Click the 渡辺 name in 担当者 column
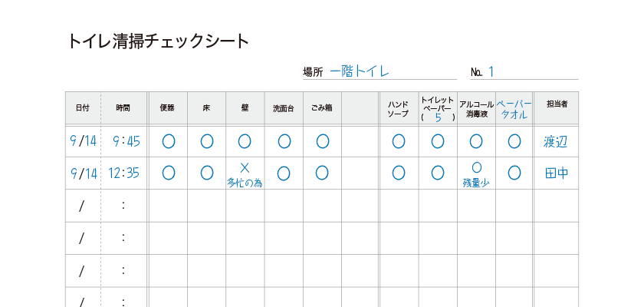 [556, 141]
